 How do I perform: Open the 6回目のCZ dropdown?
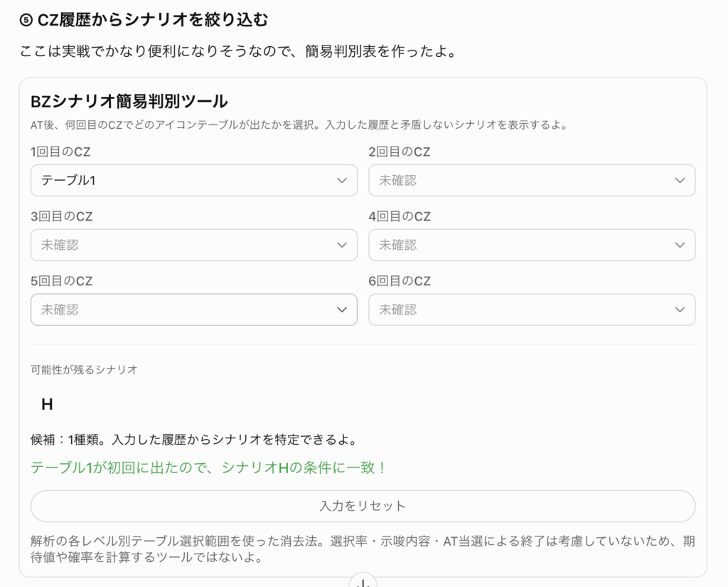[532, 310]
